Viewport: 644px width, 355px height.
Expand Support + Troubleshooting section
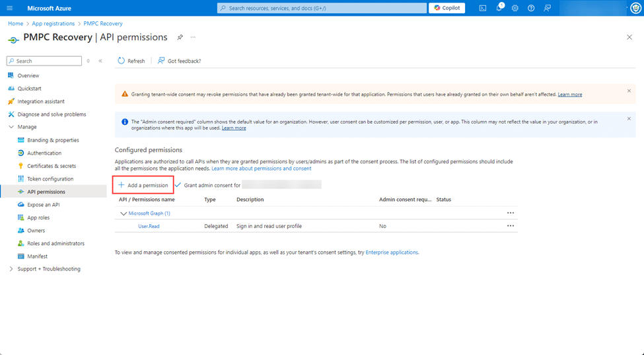[x=11, y=269]
